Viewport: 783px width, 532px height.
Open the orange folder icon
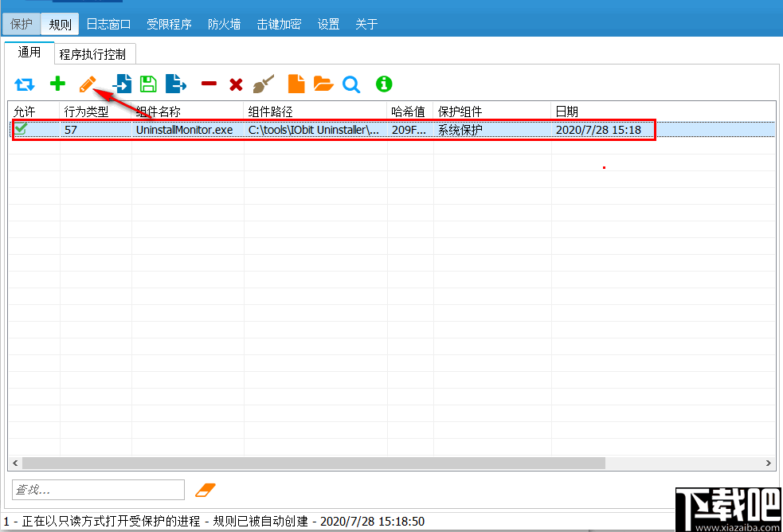click(322, 84)
